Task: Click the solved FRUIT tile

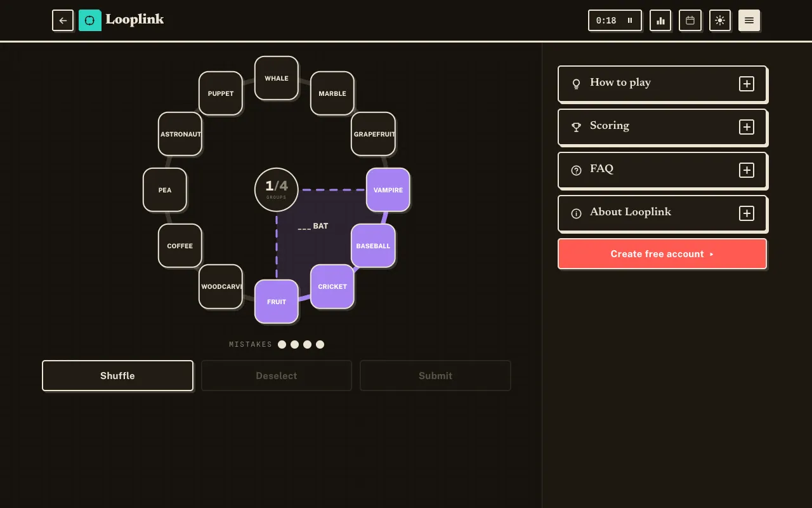Action: [x=277, y=302]
